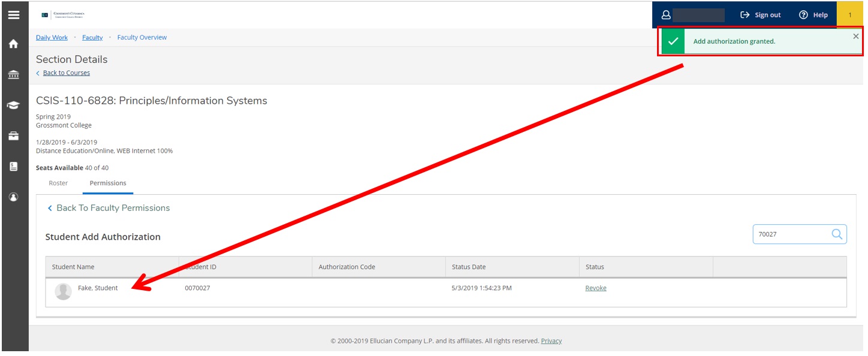Open the financial statement icon in the sidebar
The height and width of the screenshot is (356, 868).
tap(14, 166)
